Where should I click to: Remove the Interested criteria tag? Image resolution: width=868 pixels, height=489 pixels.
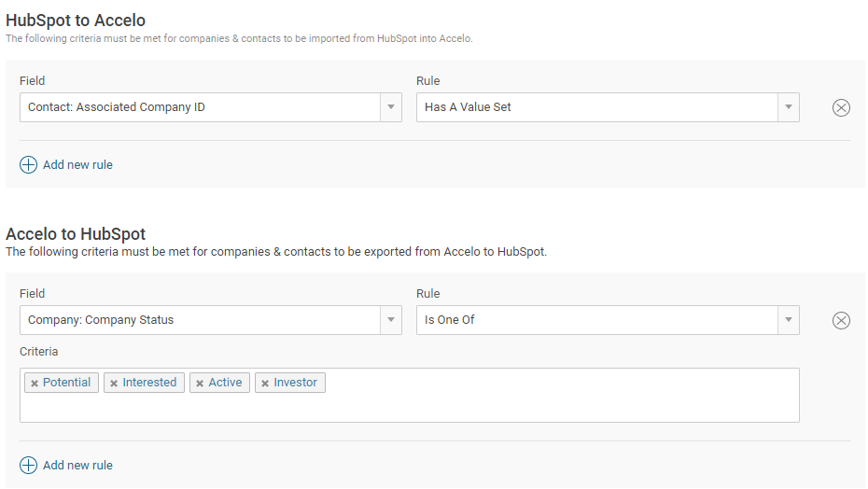114,384
